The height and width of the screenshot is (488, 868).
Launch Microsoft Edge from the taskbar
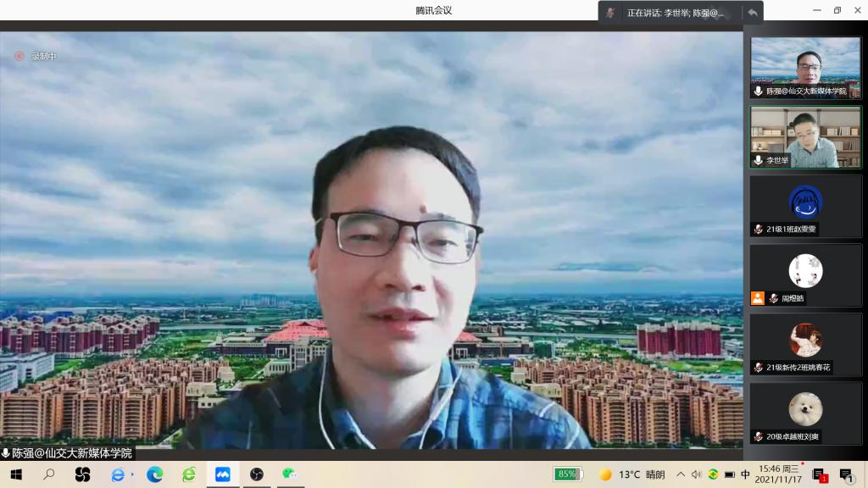tap(154, 474)
